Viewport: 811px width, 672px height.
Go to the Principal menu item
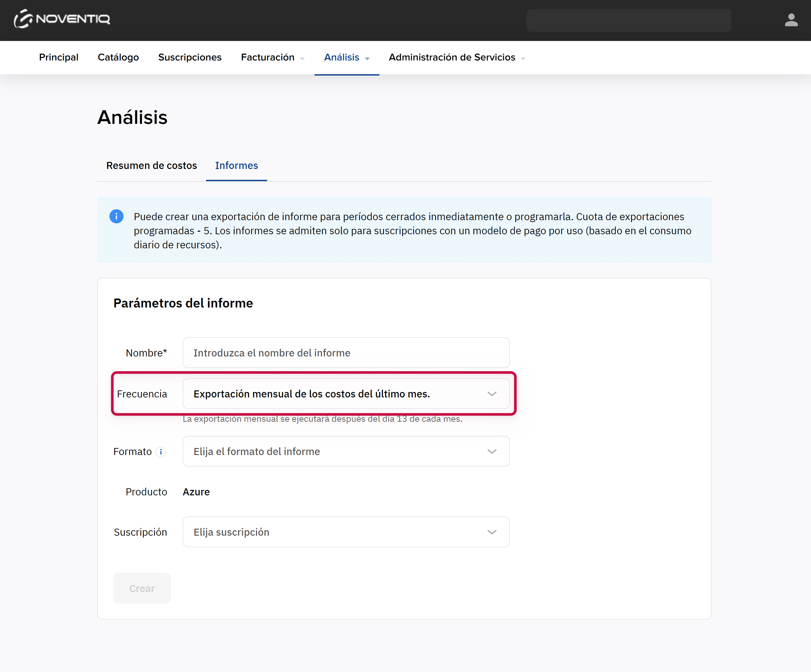[x=59, y=57]
